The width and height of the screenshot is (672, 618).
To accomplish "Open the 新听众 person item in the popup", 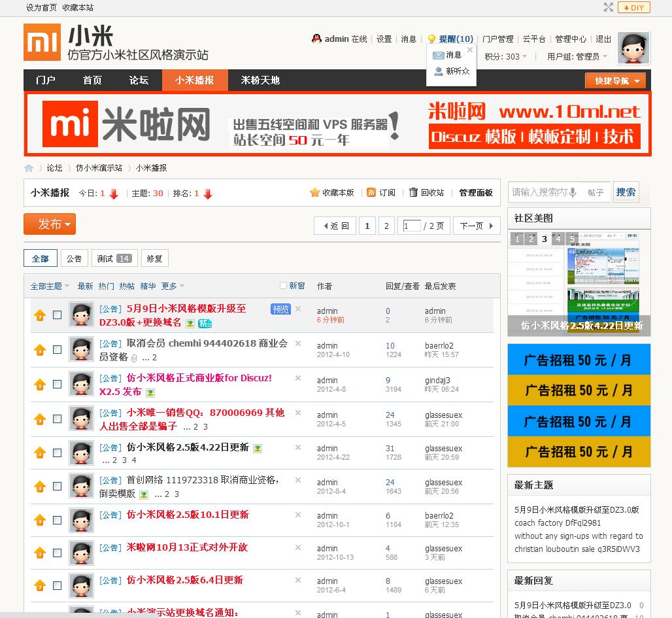I will (x=452, y=71).
